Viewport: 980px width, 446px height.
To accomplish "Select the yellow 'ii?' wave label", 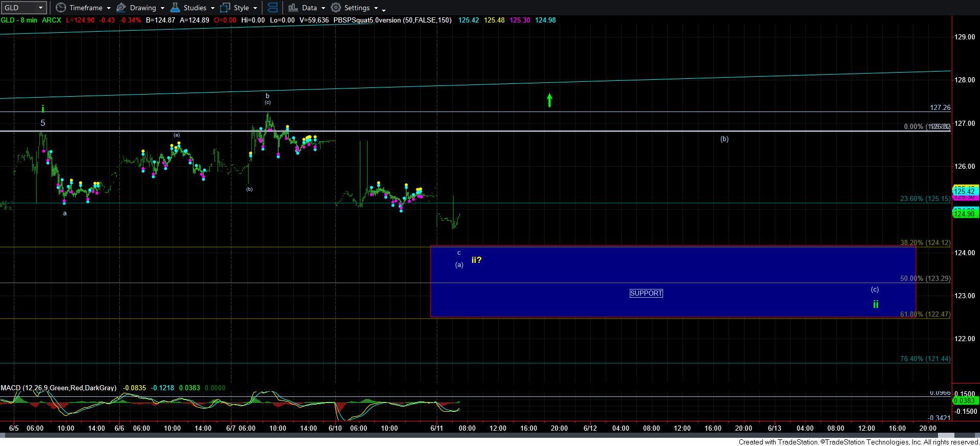I will click(477, 260).
